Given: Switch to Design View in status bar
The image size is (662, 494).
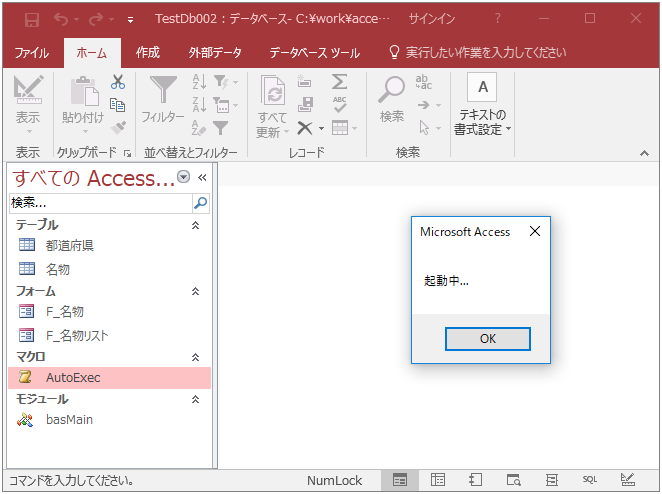Looking at the screenshot, I should coord(628,480).
